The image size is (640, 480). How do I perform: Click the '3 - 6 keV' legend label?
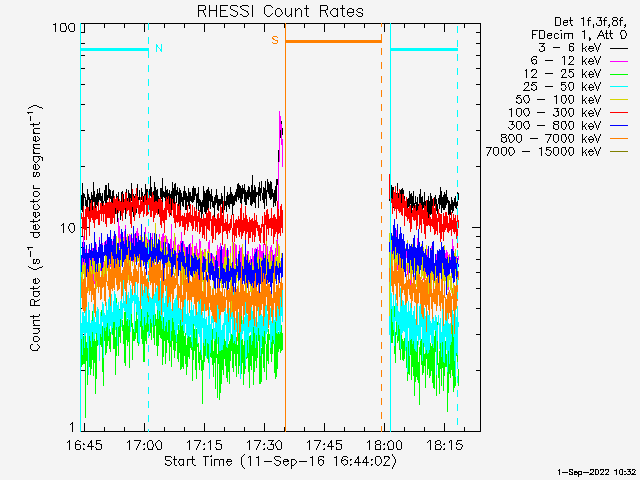click(570, 48)
